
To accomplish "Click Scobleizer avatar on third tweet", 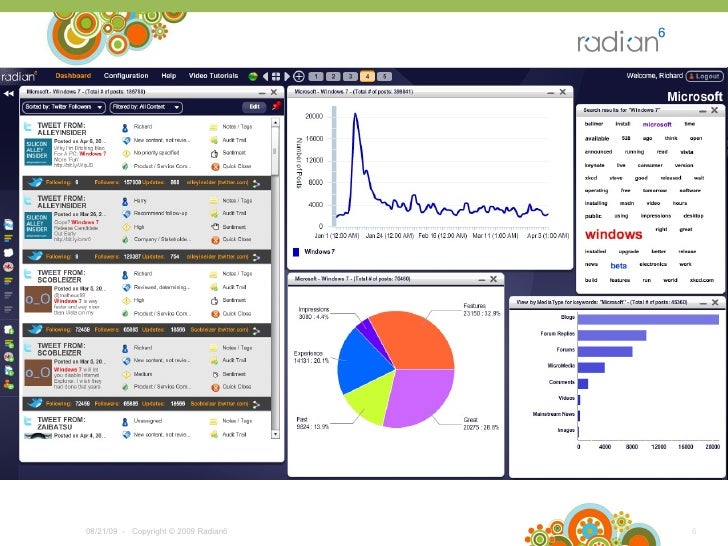I will click(x=38, y=299).
